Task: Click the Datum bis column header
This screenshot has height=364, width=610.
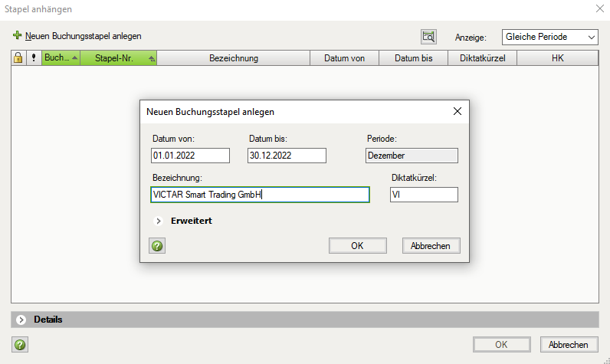Action: [x=413, y=58]
